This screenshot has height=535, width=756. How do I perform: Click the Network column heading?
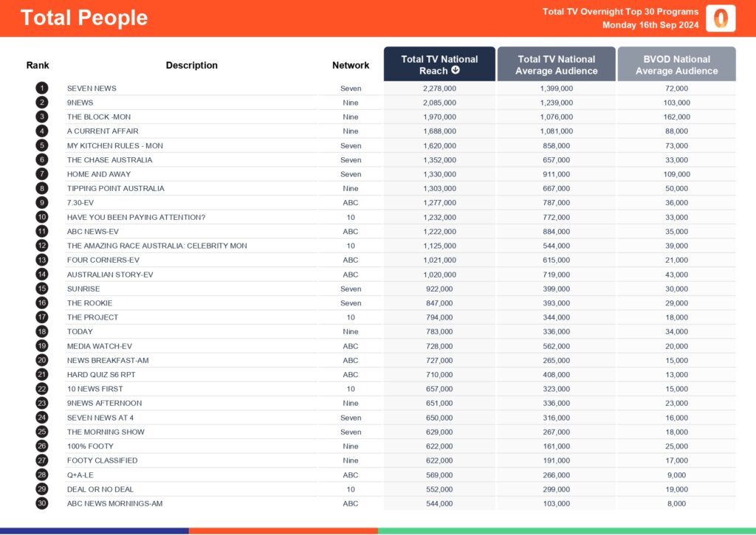351,65
